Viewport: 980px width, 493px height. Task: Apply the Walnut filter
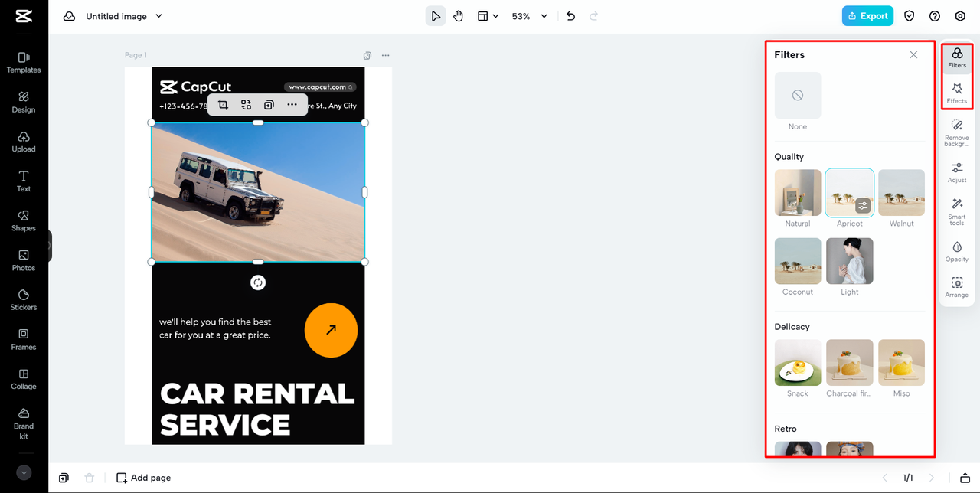tap(902, 193)
